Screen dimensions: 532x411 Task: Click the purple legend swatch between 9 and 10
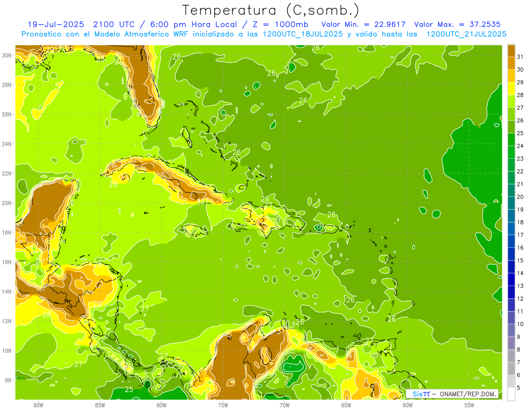pos(511,331)
